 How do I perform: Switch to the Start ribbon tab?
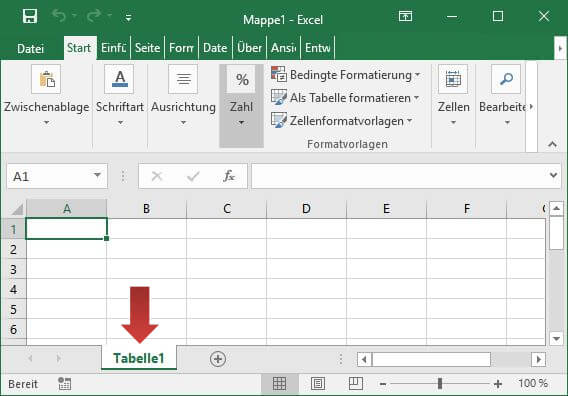tap(79, 48)
